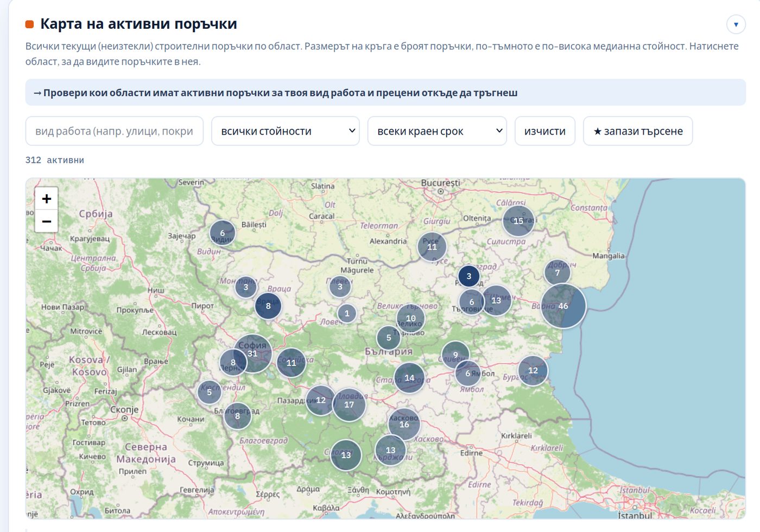This screenshot has height=532, width=760.
Task: Select the Silistra cluster showing 15
Action: point(518,221)
